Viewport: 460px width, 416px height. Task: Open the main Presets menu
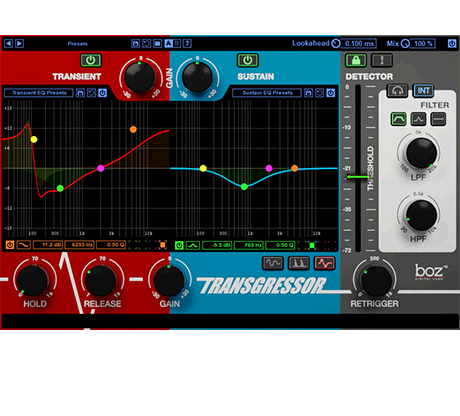click(77, 44)
